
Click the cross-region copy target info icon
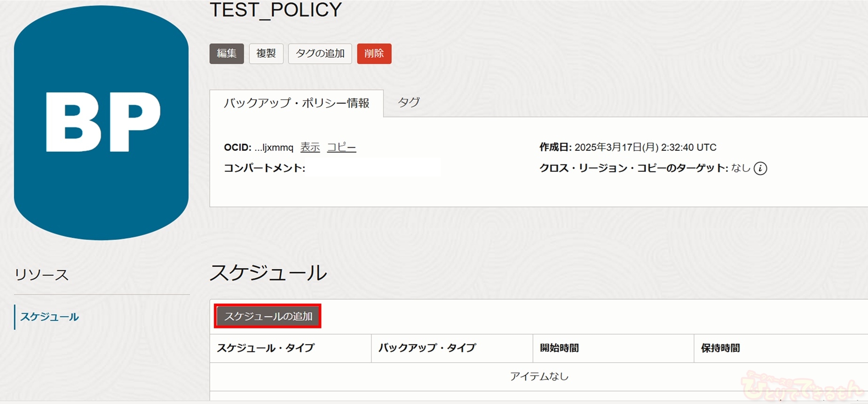tap(760, 168)
